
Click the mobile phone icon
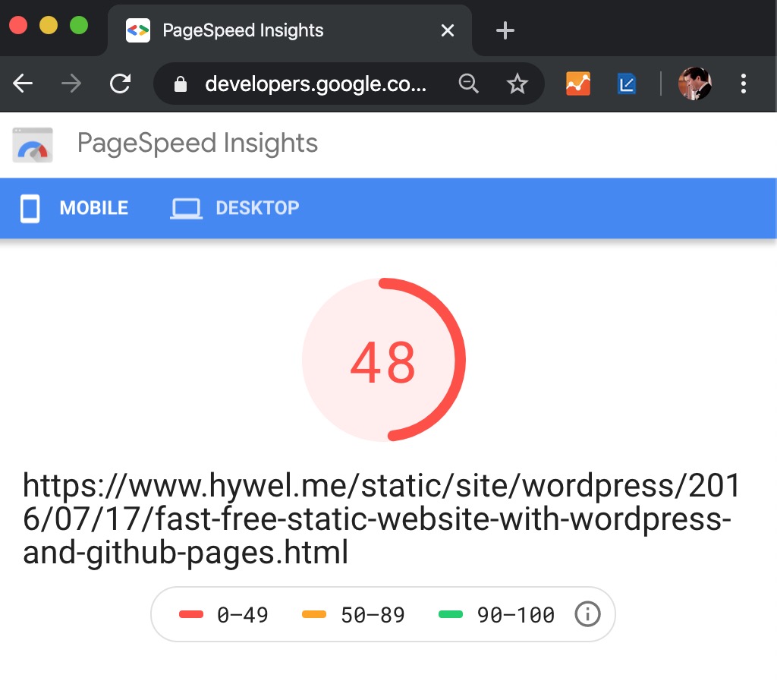[30, 209]
